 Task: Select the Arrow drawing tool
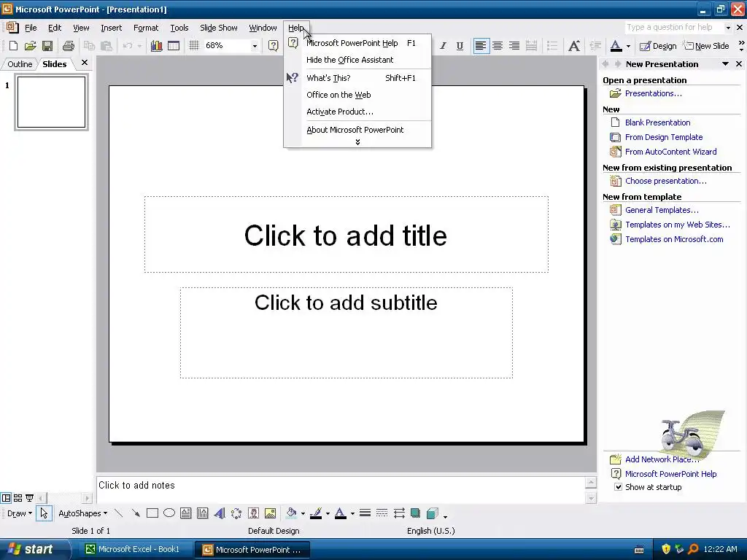(x=136, y=513)
